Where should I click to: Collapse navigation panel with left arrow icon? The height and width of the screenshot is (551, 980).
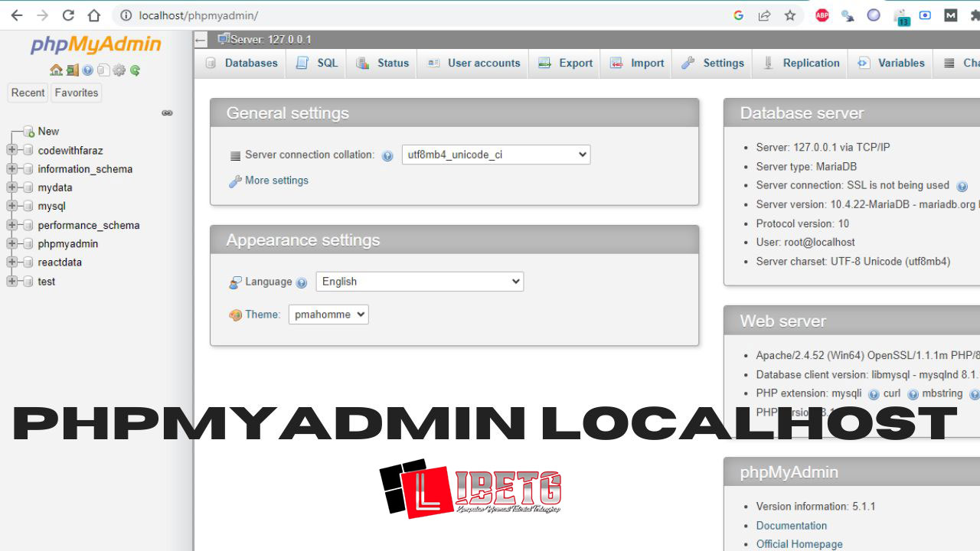click(201, 40)
